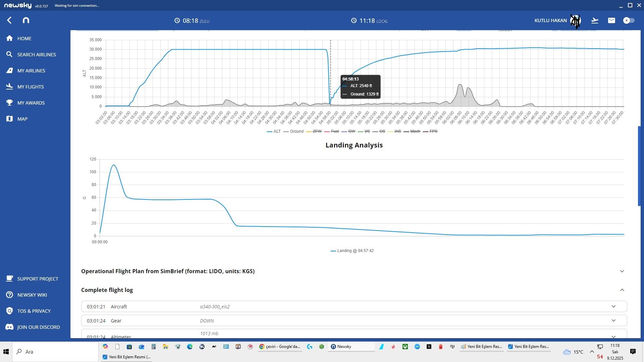Click the back arrow icon
The height and width of the screenshot is (362, 644).
(x=9, y=20)
